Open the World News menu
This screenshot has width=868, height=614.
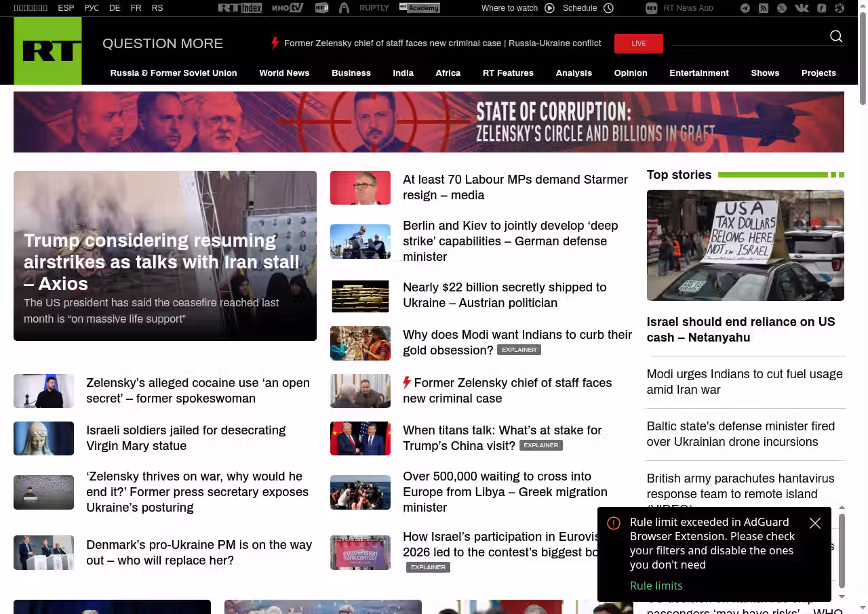coord(284,73)
